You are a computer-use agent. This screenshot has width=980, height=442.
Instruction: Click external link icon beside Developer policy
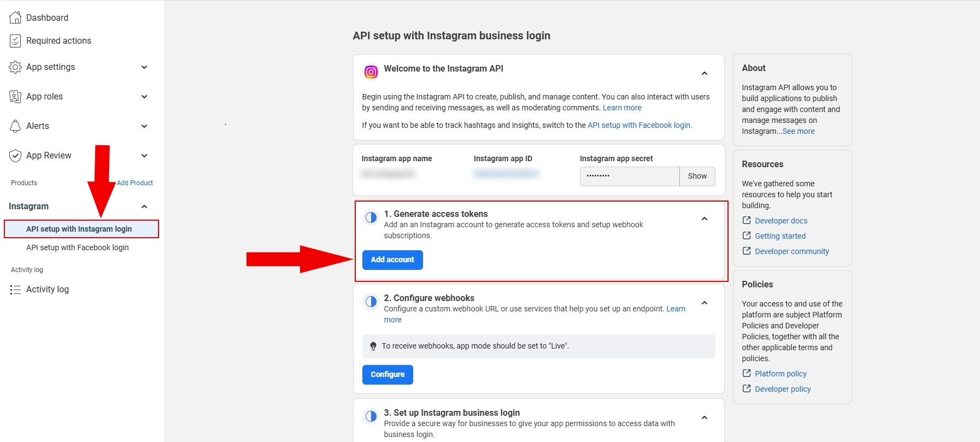tap(747, 388)
